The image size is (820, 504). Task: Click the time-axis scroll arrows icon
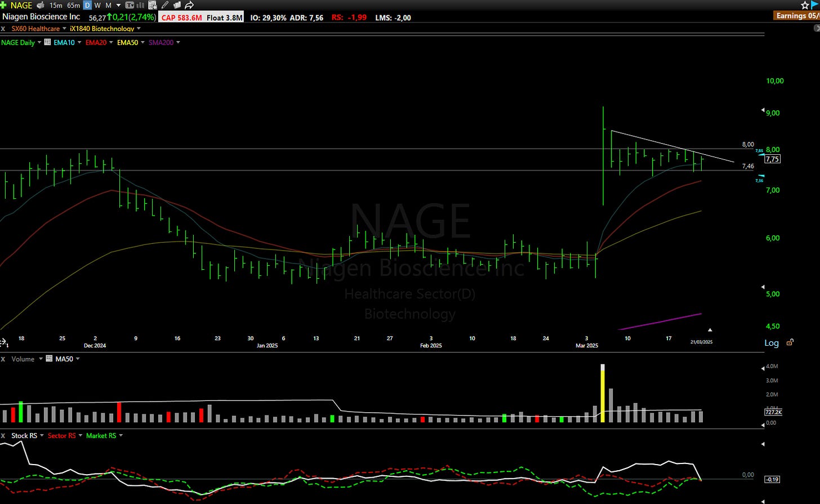click(3, 342)
